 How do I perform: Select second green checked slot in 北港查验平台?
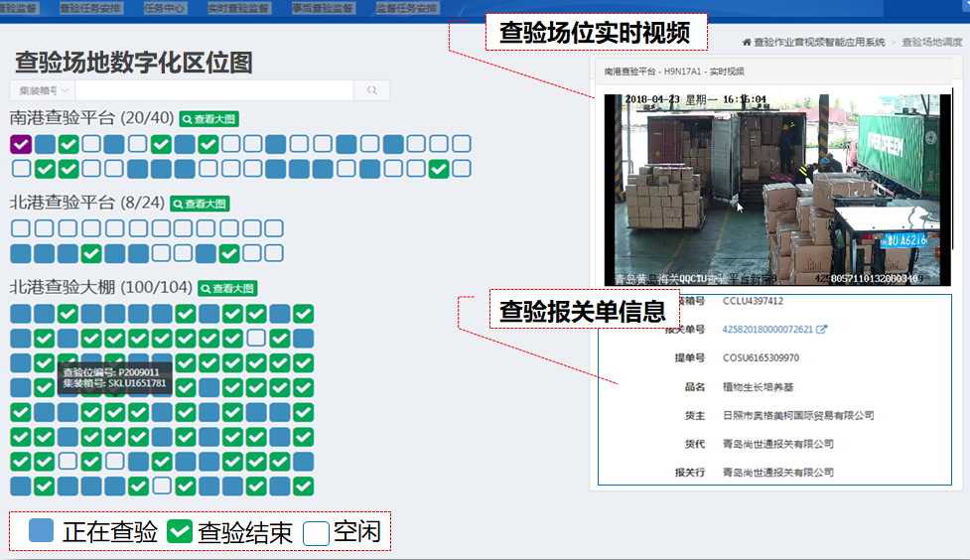click(229, 253)
